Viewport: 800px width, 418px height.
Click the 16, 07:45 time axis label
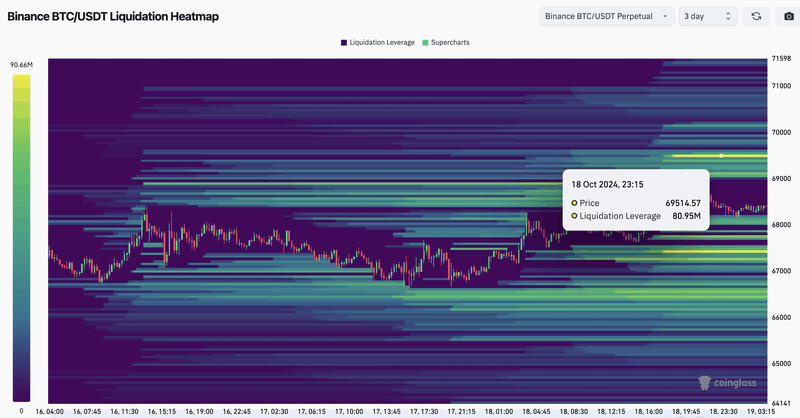tap(87, 411)
